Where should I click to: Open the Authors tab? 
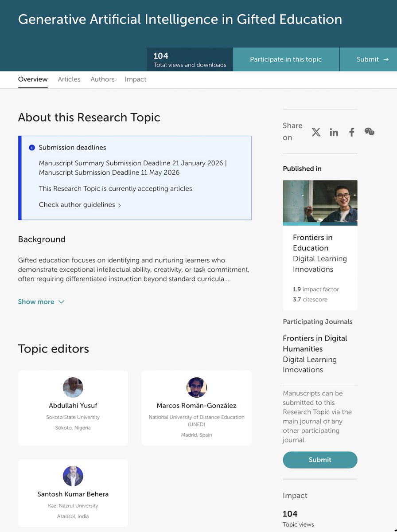pyautogui.click(x=102, y=79)
